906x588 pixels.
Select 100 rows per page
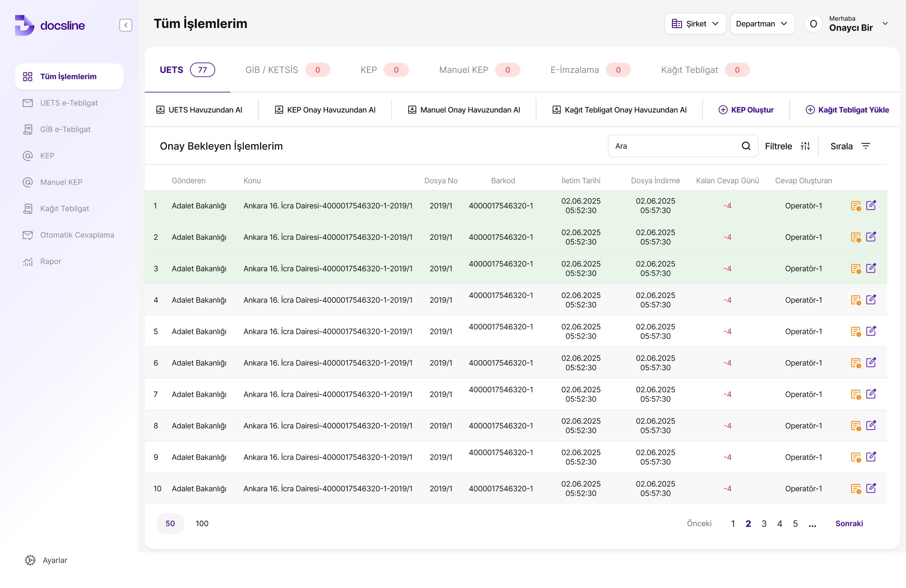[x=202, y=523]
